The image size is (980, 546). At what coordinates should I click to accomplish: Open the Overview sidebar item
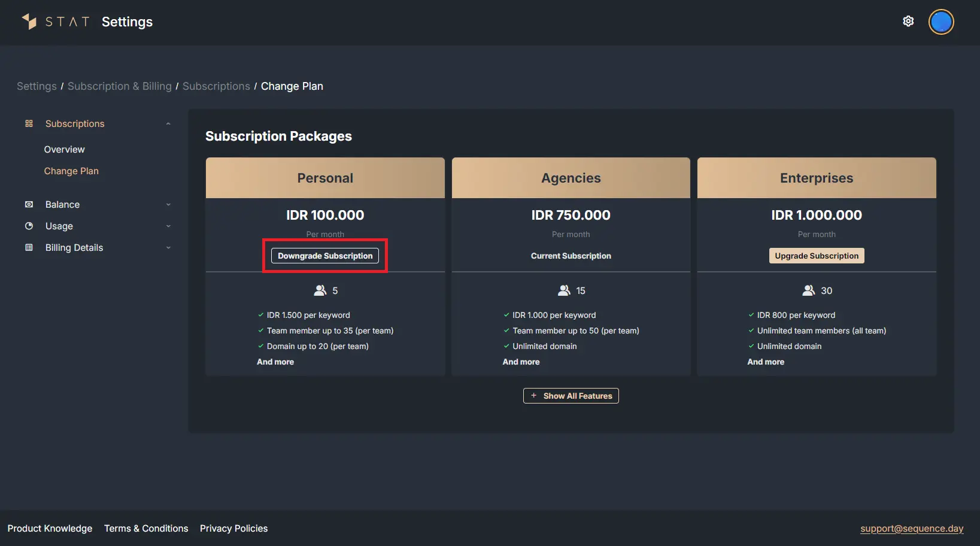click(x=64, y=149)
